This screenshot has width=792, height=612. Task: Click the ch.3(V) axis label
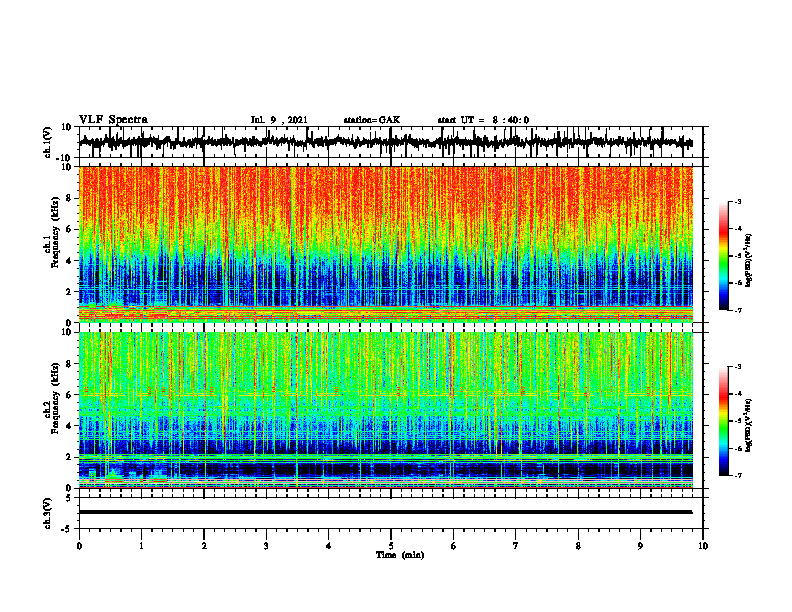[48, 513]
